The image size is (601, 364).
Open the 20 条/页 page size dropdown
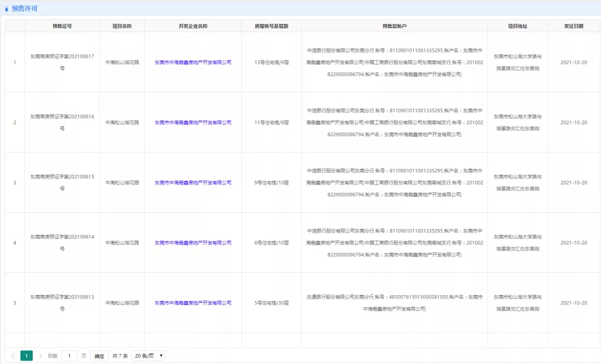[149, 356]
